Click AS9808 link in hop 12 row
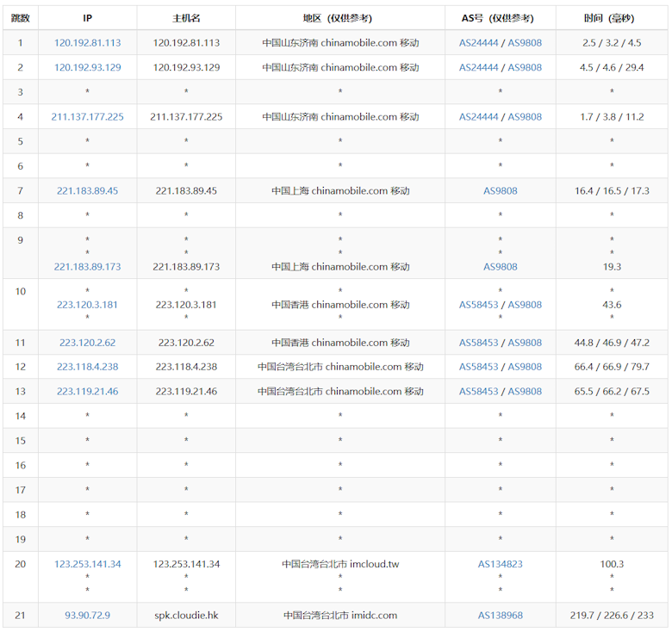 tap(525, 367)
